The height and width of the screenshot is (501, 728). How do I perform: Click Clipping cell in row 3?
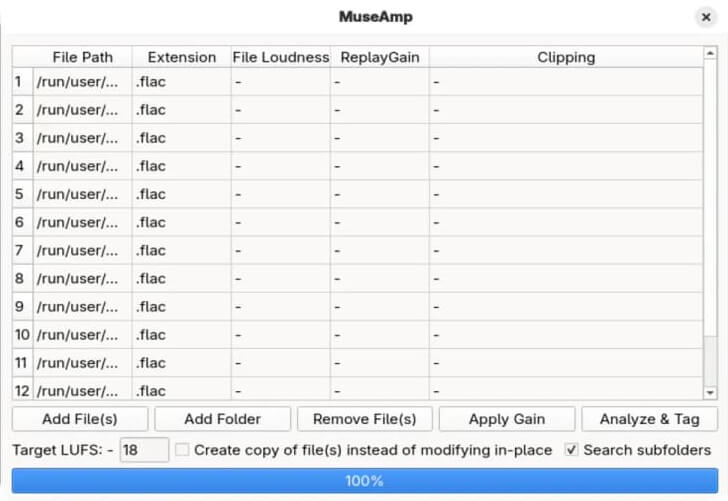[566, 138]
